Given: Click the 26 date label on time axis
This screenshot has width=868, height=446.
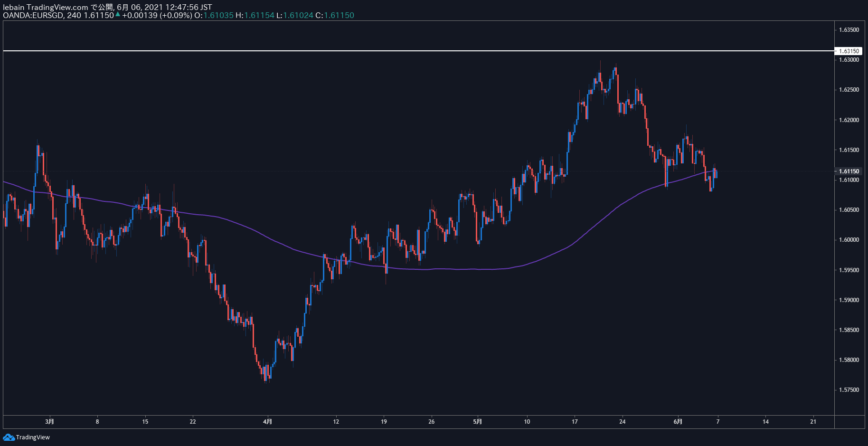Looking at the screenshot, I should [431, 421].
